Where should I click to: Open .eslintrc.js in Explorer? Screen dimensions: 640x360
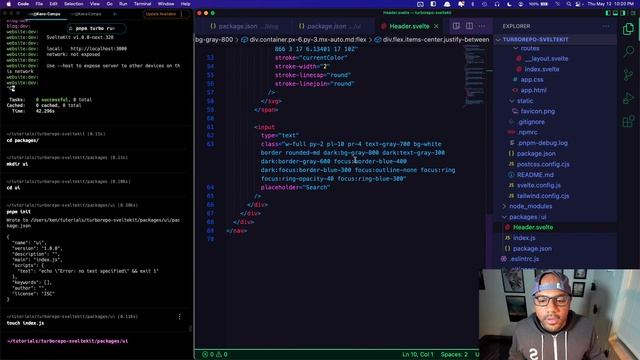pyautogui.click(x=524, y=259)
